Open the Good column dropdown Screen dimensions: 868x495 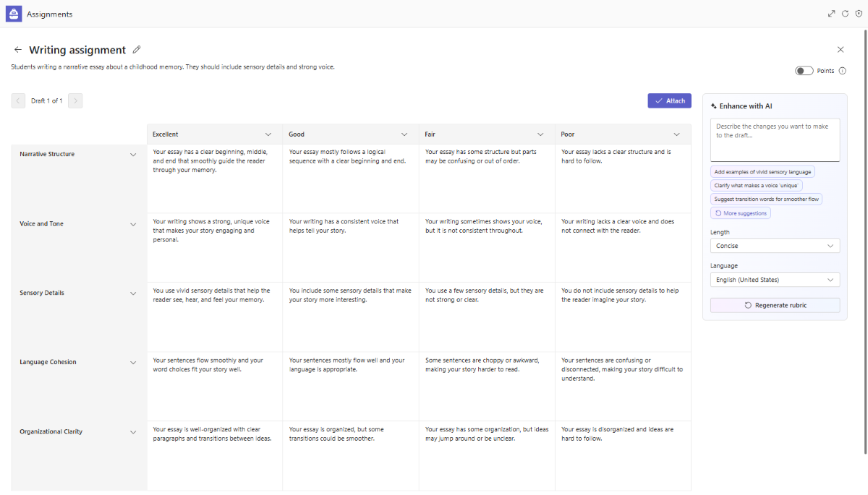pos(404,134)
